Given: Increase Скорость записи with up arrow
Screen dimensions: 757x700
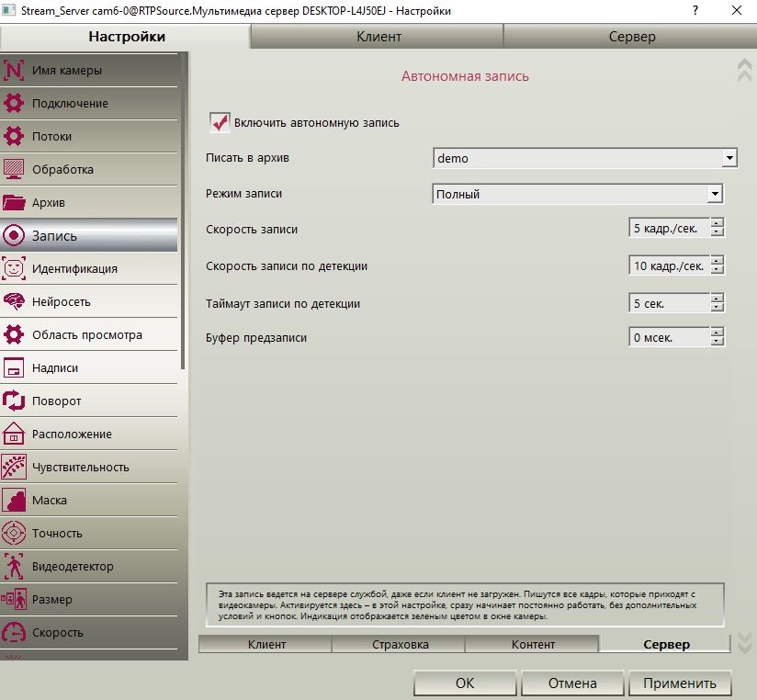Looking at the screenshot, I should (x=717, y=223).
